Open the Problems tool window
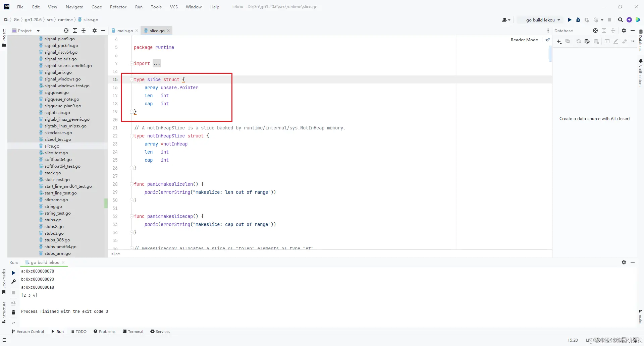 [x=104, y=332]
